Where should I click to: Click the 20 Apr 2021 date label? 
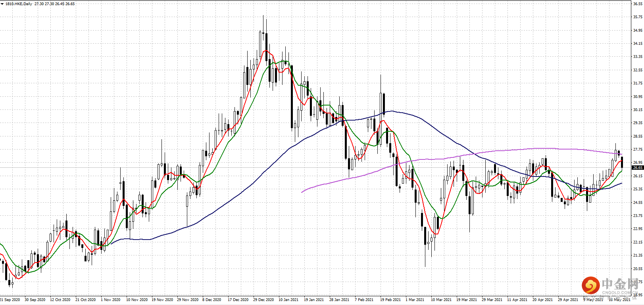543,300
